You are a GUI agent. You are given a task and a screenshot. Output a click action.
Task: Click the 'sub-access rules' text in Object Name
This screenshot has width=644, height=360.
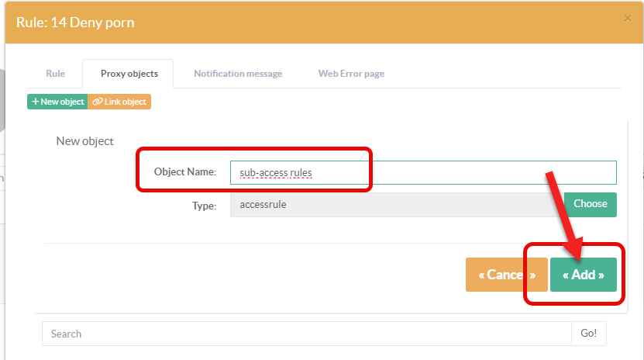pyautogui.click(x=276, y=173)
